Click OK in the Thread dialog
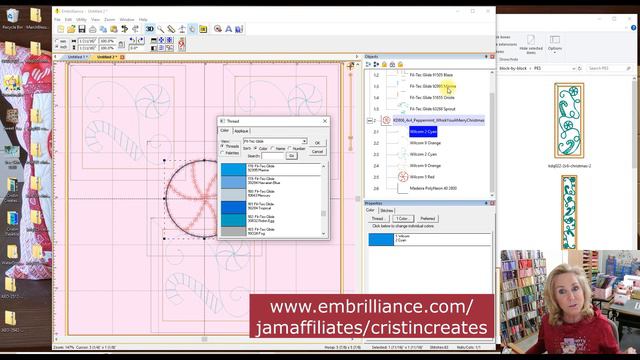Viewport: 640px width, 360px height. pos(318,143)
